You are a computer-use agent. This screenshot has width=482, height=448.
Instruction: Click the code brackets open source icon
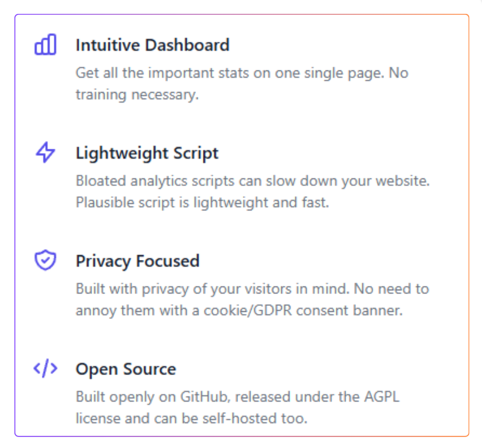[45, 368]
